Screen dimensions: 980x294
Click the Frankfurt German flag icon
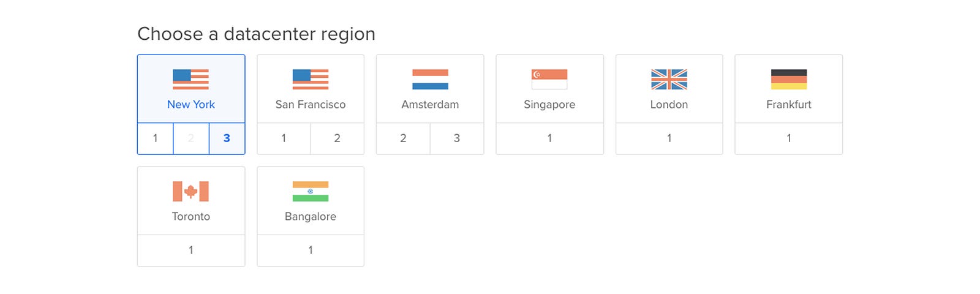[x=788, y=79]
